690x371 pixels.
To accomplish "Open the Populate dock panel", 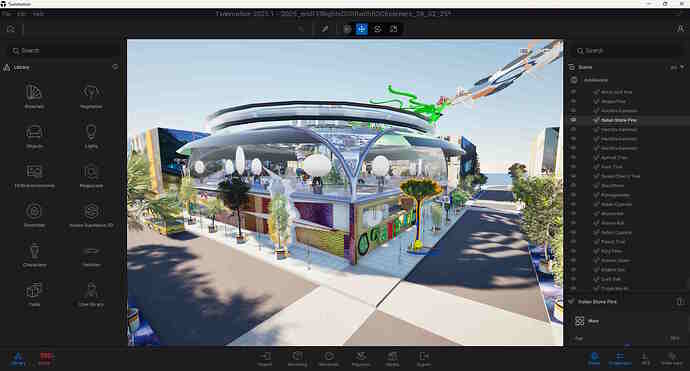I will 361,359.
